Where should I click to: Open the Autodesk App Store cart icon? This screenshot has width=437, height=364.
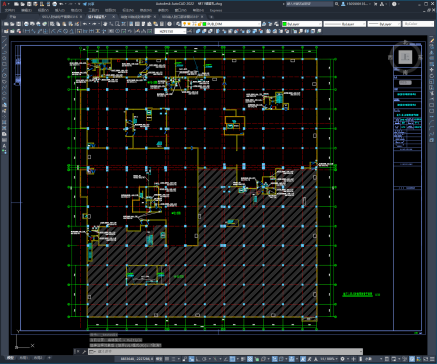pyautogui.click(x=375, y=4)
